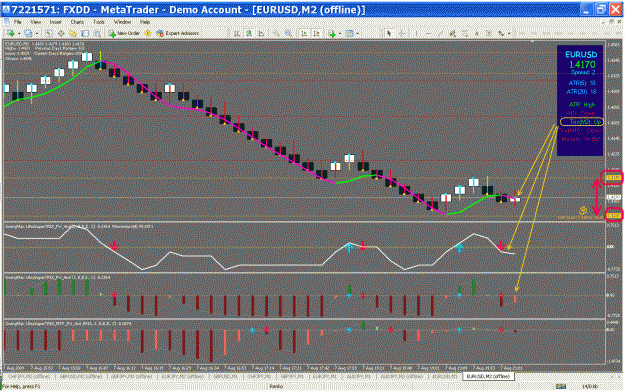Screen dimensions: 625x392
Task: Open the MetaEditor yellow diamond icon
Action: pyautogui.click(x=147, y=33)
